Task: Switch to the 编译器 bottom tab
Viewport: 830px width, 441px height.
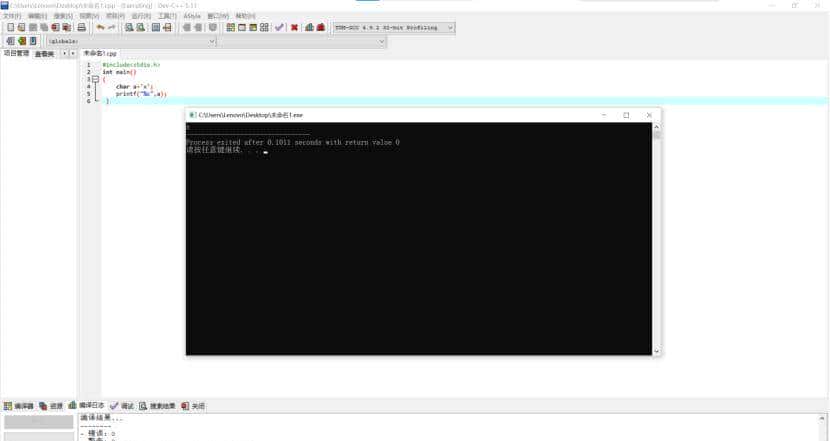Action: (19, 406)
